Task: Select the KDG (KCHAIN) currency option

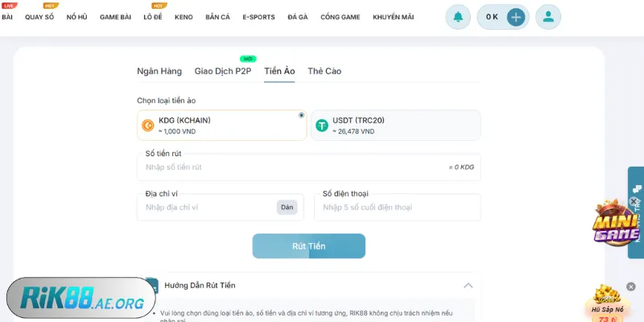Action: tap(221, 126)
